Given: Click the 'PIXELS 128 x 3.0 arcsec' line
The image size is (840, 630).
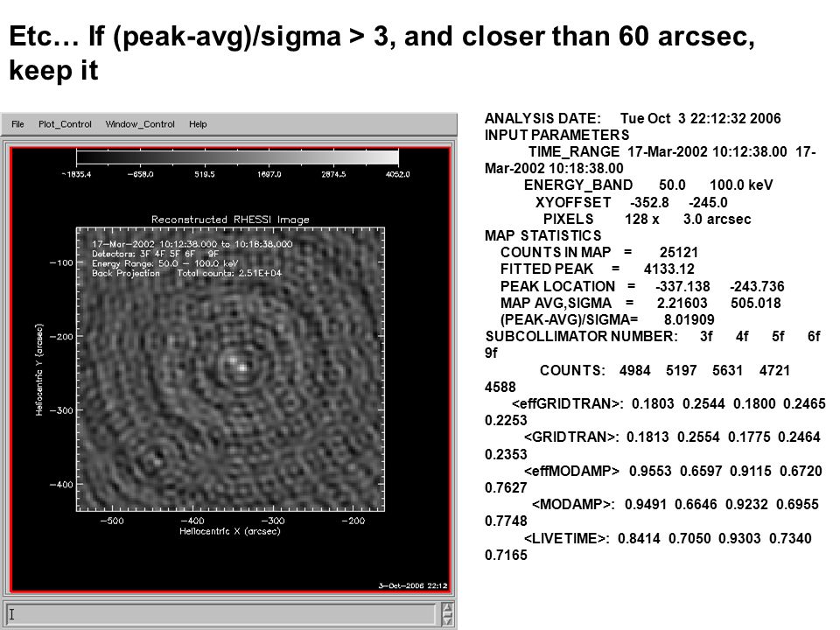Looking at the screenshot, I should tap(647, 219).
